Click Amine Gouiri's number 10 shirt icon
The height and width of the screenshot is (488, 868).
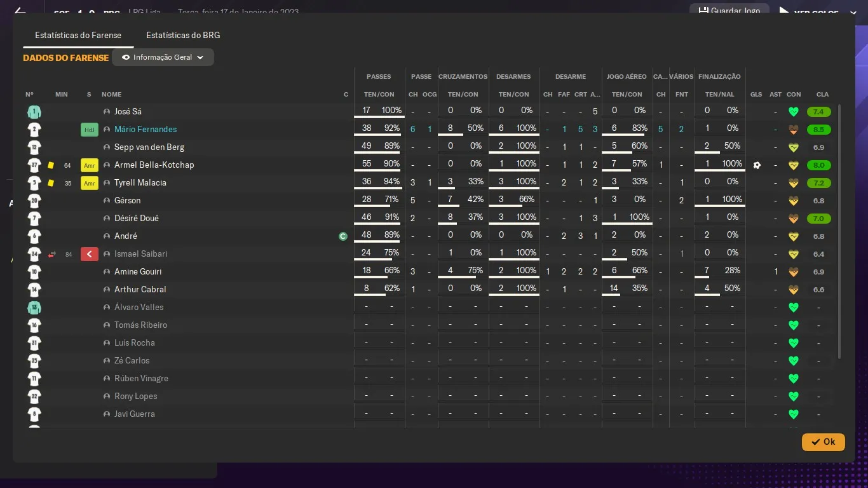pyautogui.click(x=34, y=272)
